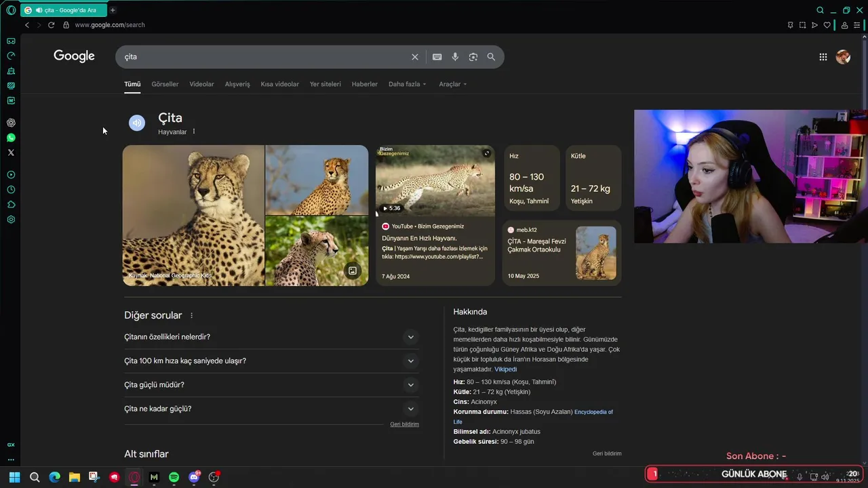The image size is (868, 488).
Task: Open the large cheetah National Geographic image
Action: coord(193,216)
